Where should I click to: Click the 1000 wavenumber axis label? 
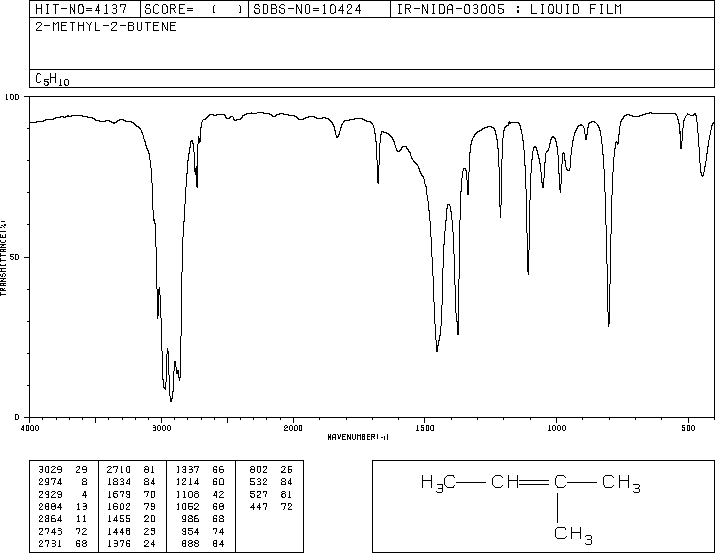point(556,428)
